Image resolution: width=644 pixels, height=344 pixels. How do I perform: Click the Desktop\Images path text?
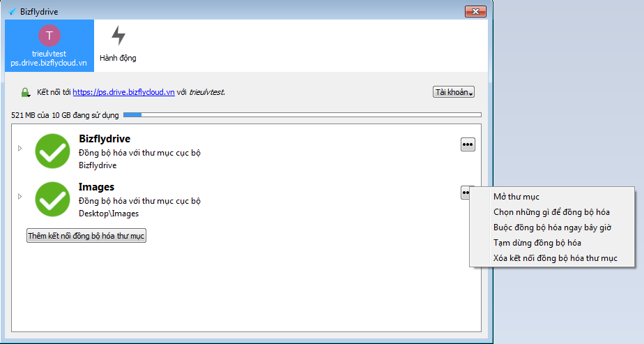click(x=109, y=214)
